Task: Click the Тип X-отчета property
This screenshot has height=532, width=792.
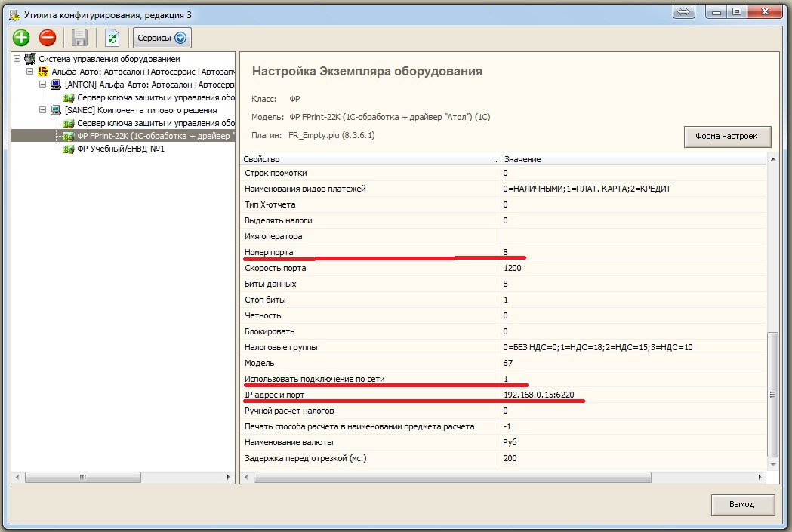Action: click(x=270, y=204)
